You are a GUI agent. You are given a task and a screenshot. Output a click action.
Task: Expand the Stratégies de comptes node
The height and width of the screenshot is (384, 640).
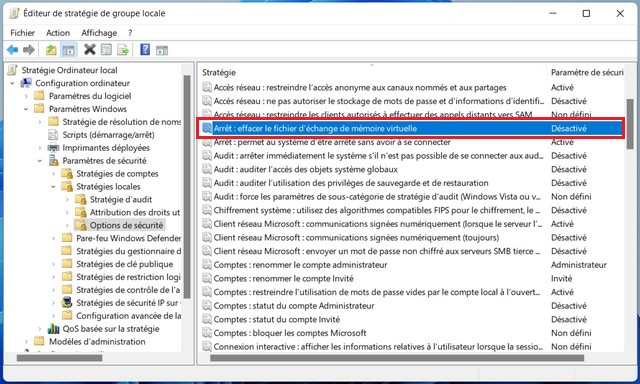53,174
